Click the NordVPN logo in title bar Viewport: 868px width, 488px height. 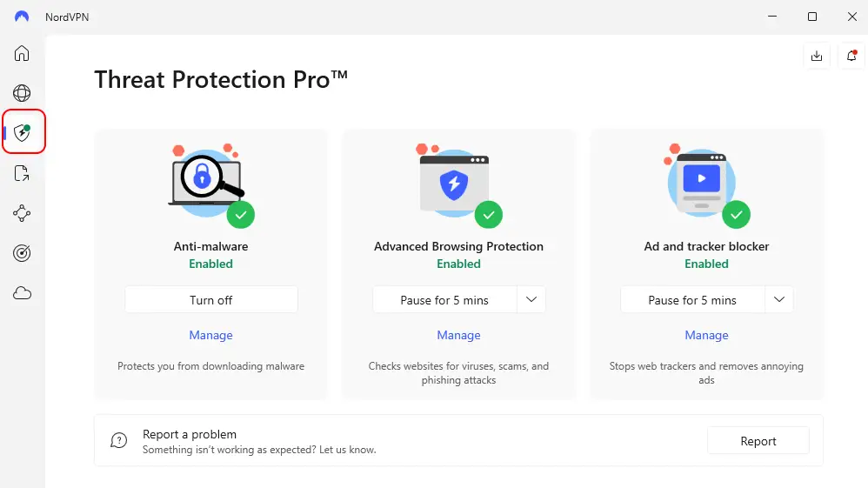[22, 17]
